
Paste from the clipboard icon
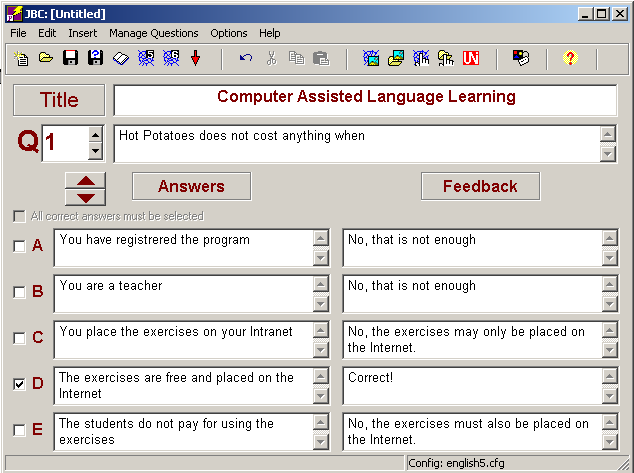click(321, 58)
